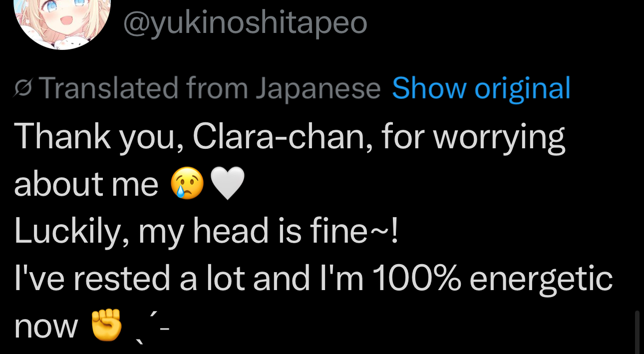Screen dimensions: 644x354
Task: Click the word "worrying"
Action: [x=499, y=136]
